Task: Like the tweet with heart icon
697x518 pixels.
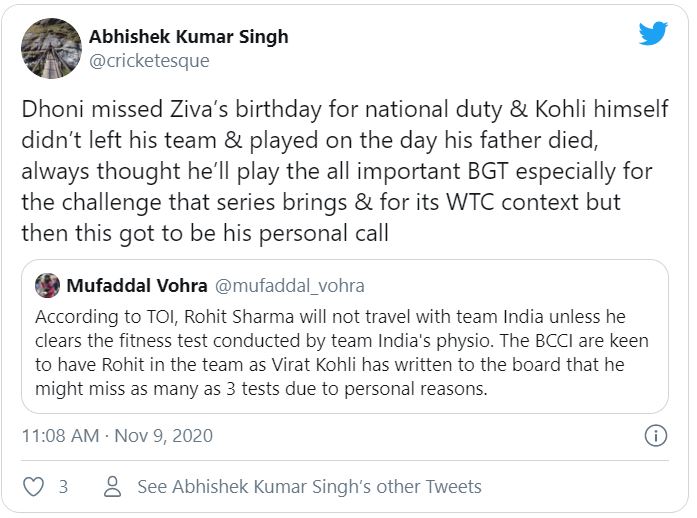Action: pyautogui.click(x=33, y=487)
